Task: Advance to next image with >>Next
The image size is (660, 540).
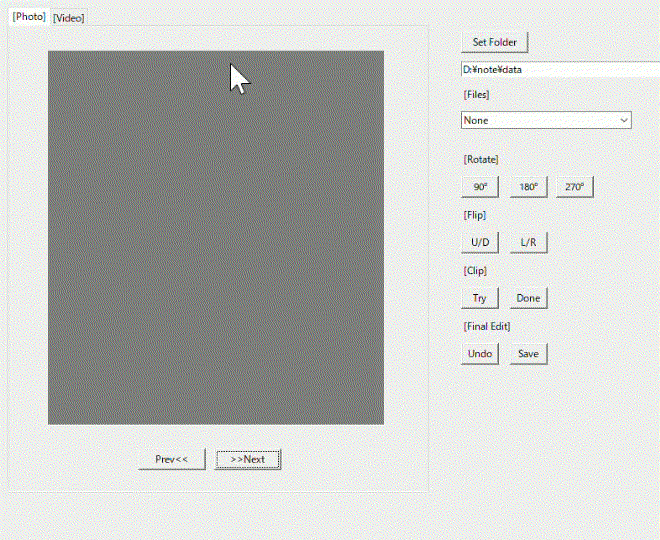Action: click(x=248, y=459)
